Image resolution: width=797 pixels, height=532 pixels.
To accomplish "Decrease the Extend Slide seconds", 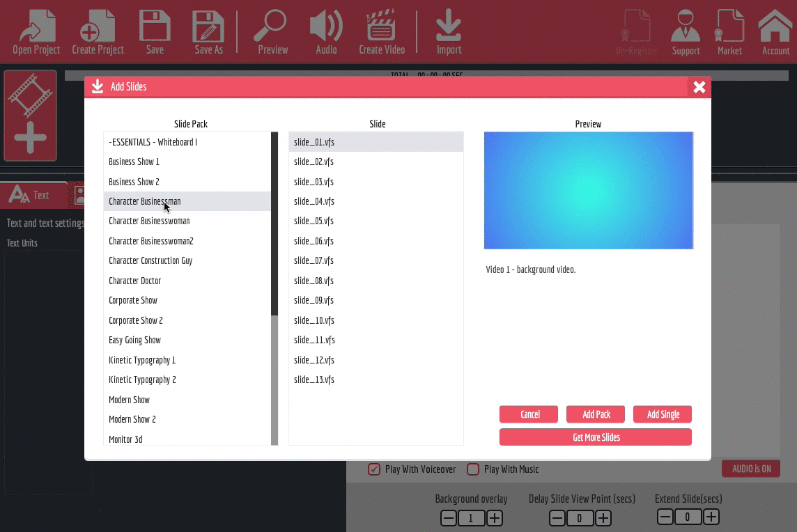I will click(x=665, y=517).
